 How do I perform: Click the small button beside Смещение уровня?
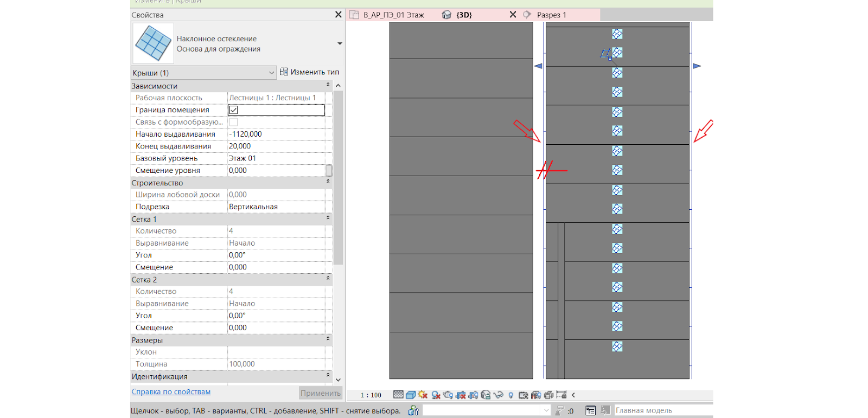point(329,171)
